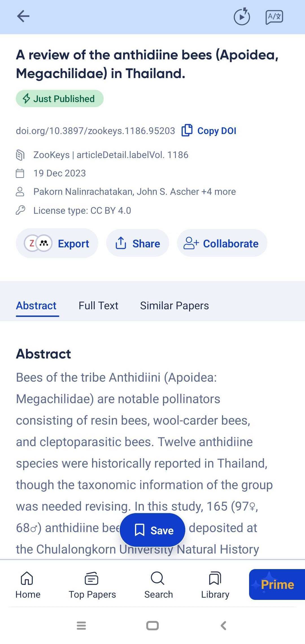The width and height of the screenshot is (305, 644).
Task: Expand the '+4 more' authors list
Action: [219, 192]
